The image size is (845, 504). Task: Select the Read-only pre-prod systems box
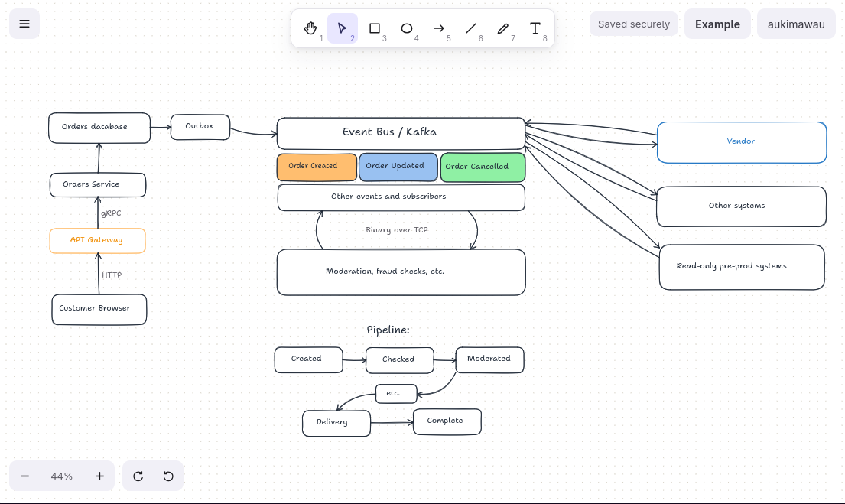click(742, 268)
